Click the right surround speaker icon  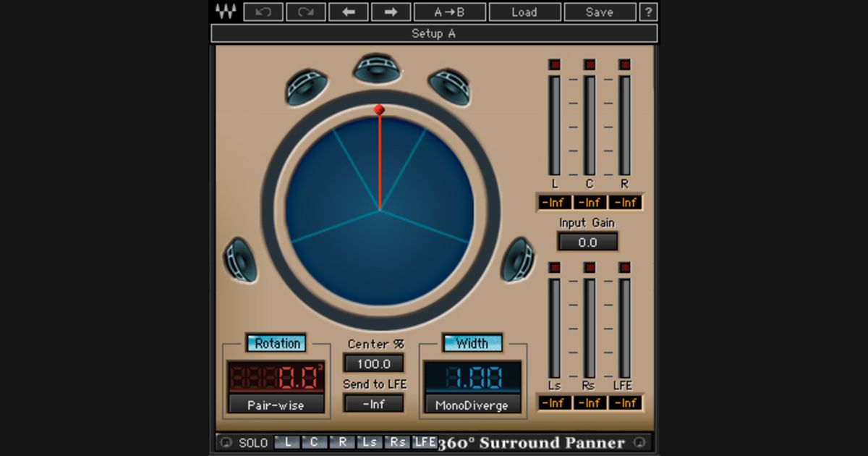pyautogui.click(x=518, y=260)
